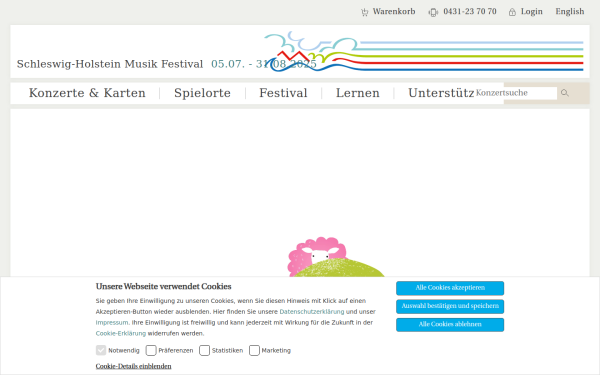Enable the Statistiken checkbox
The image size is (600, 375).
click(205, 350)
